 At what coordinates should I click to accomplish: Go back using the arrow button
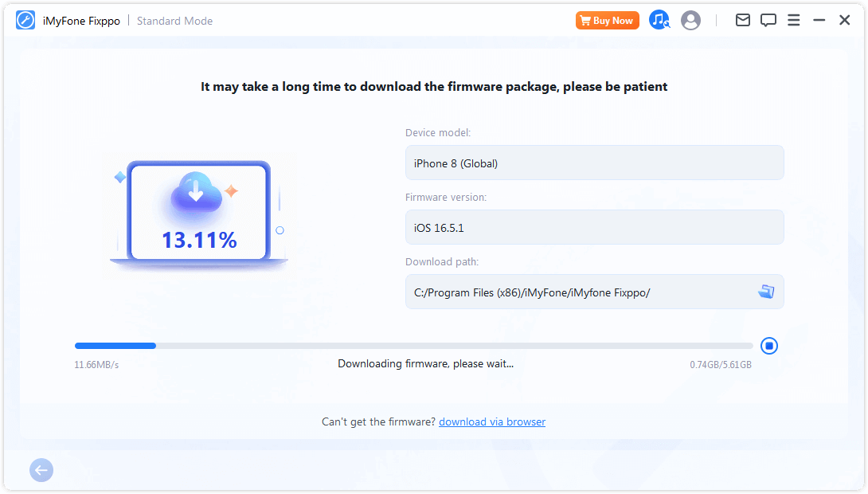click(41, 470)
